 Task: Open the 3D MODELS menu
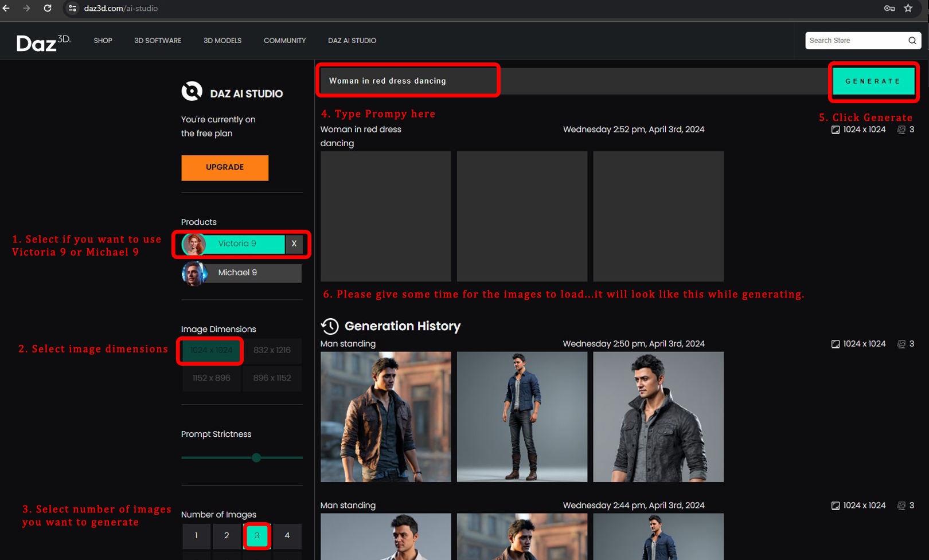tap(223, 41)
